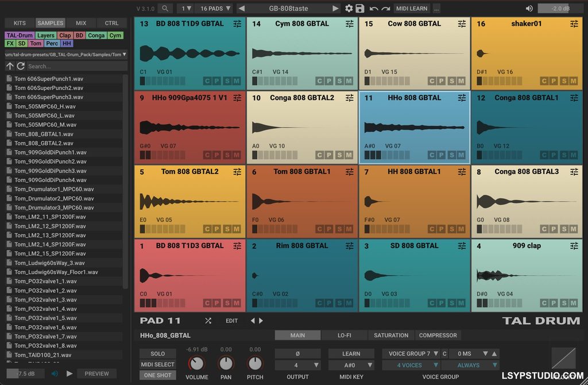Click the PREVIEW button
Screen dimensions: 588x385
[96, 374]
